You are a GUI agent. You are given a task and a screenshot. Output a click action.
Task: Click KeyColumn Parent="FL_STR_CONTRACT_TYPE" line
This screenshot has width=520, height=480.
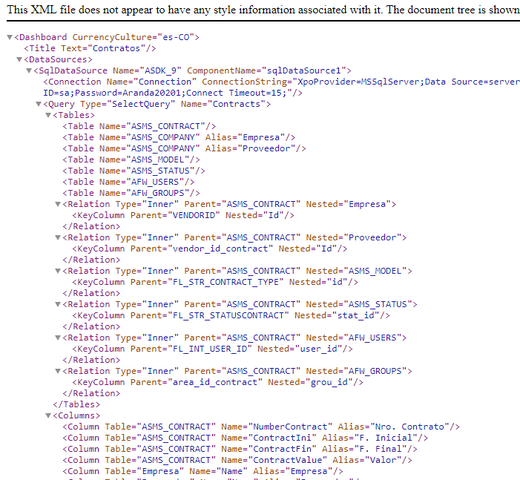click(215, 282)
